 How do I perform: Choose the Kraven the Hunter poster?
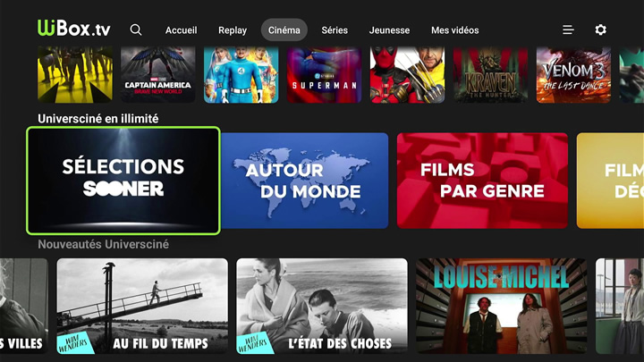click(490, 74)
